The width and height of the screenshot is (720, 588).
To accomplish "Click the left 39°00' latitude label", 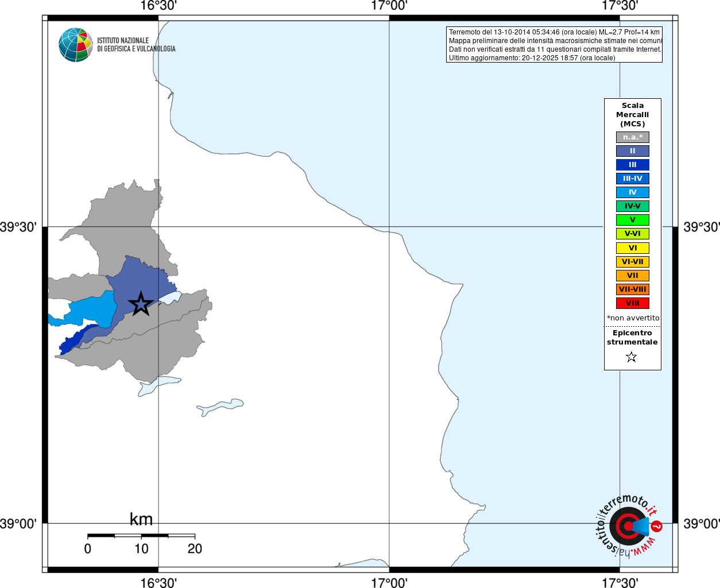I will tap(18, 524).
